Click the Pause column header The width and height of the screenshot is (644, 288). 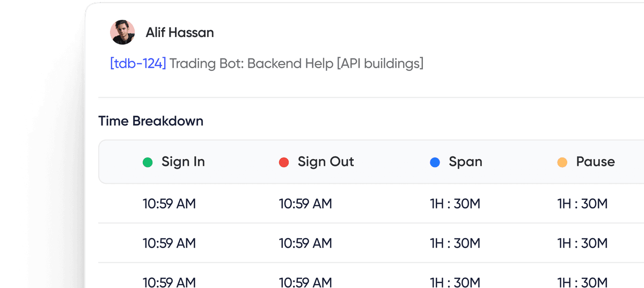coord(595,162)
